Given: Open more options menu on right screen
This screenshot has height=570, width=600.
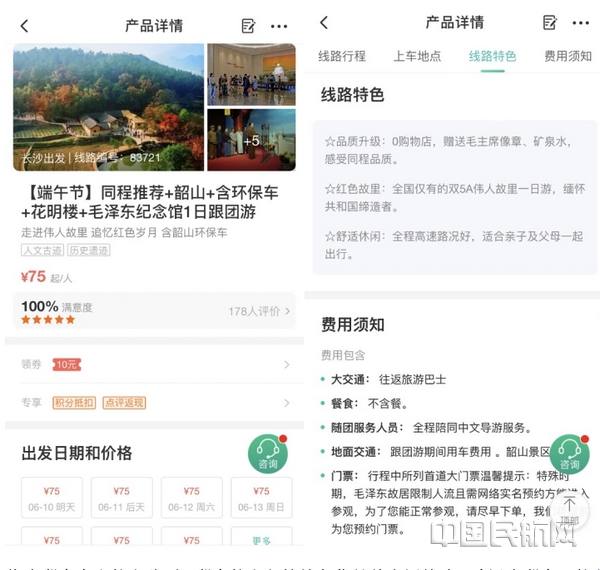Looking at the screenshot, I should point(580,23).
